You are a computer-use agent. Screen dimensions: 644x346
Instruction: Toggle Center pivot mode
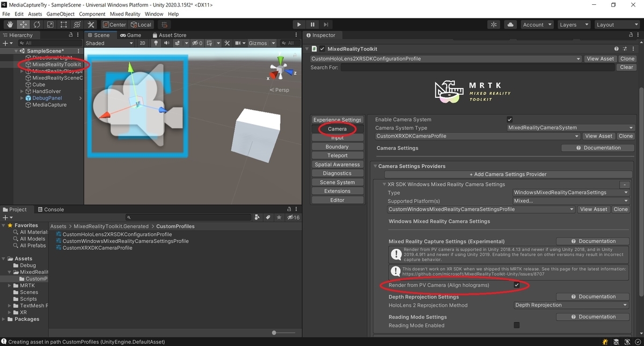(114, 25)
